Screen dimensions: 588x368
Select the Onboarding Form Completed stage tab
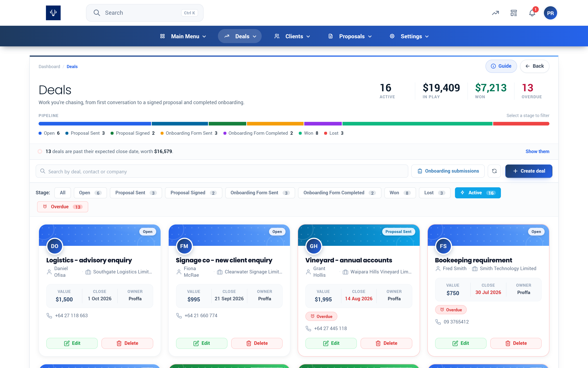339,193
